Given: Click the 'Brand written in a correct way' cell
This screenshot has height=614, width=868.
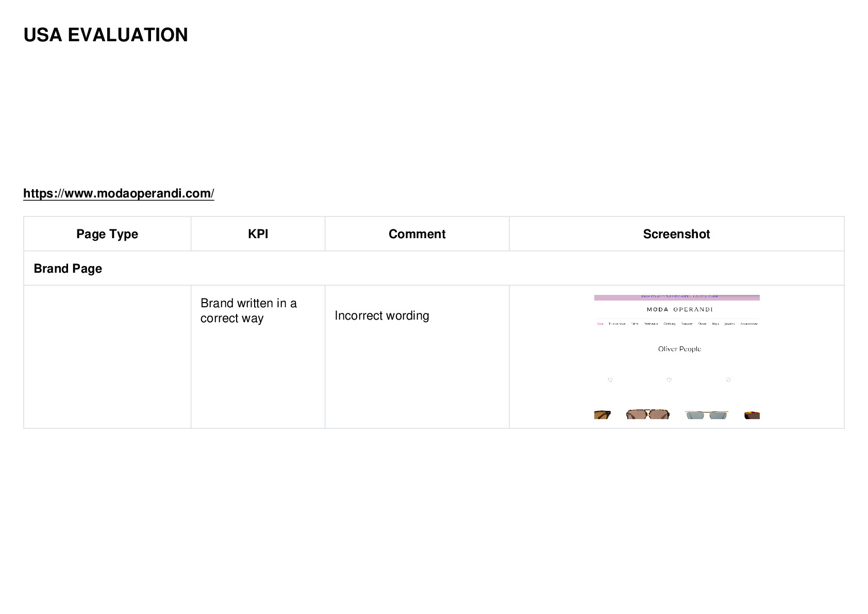Looking at the screenshot, I should tap(258, 357).
